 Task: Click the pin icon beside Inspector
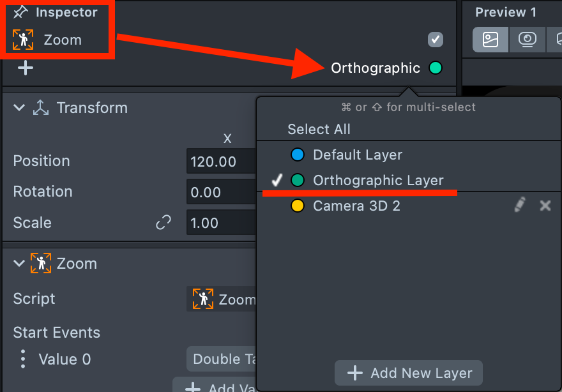20,12
